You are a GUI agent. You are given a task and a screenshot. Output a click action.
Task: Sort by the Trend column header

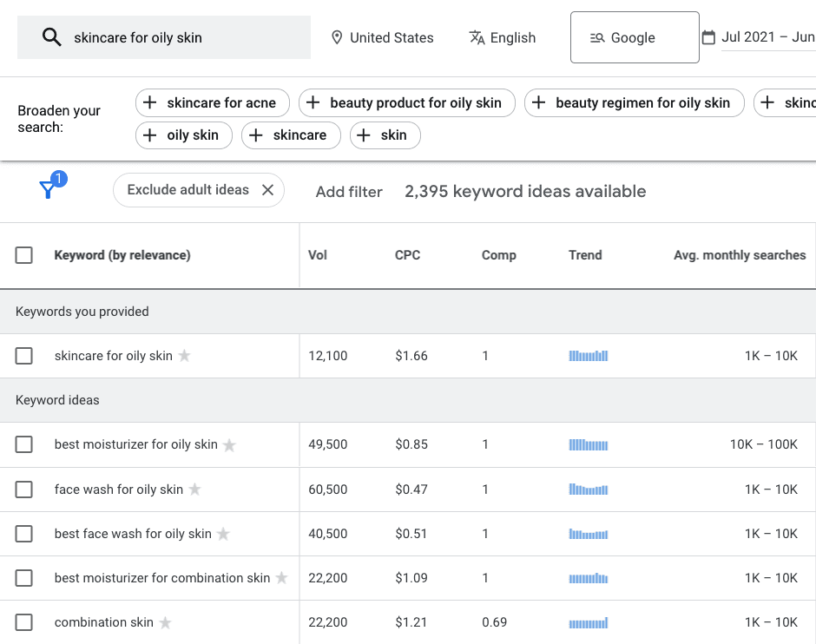585,255
